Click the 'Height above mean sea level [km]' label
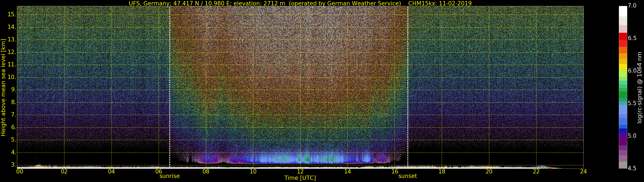Image resolution: width=644 pixels, height=182 pixels. pos(3,88)
